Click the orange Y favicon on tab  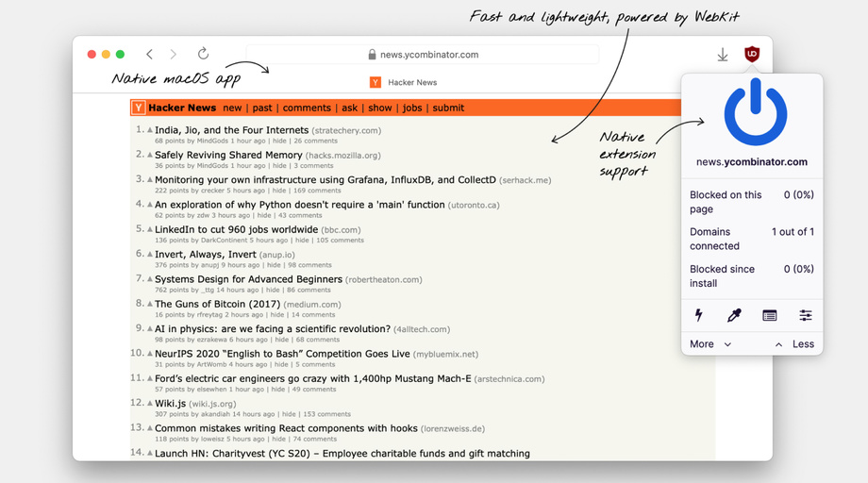click(x=376, y=82)
